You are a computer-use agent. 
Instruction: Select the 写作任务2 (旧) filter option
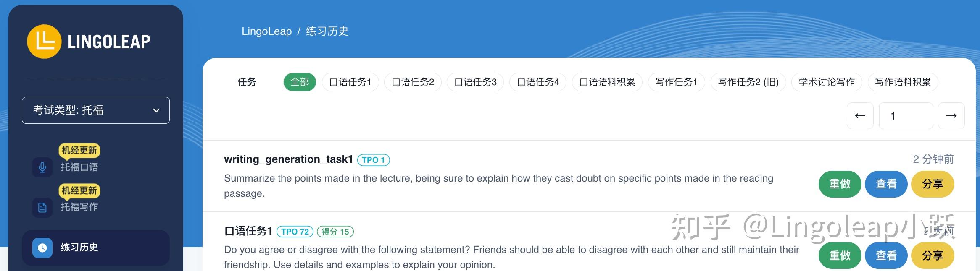coord(748,82)
